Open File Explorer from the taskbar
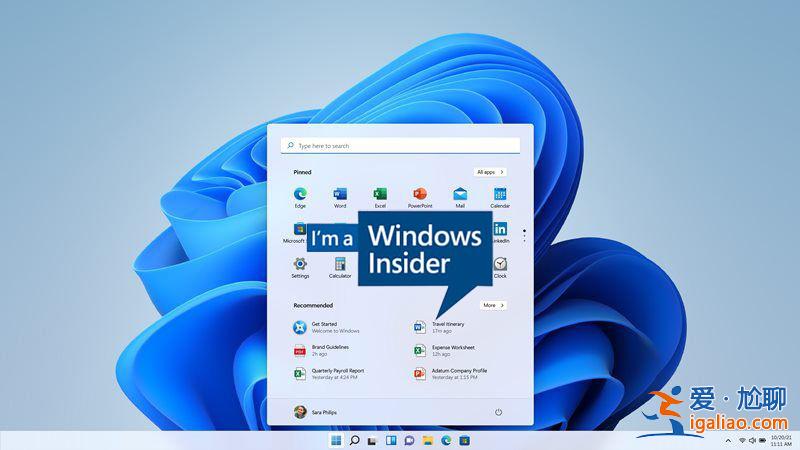 [x=427, y=440]
